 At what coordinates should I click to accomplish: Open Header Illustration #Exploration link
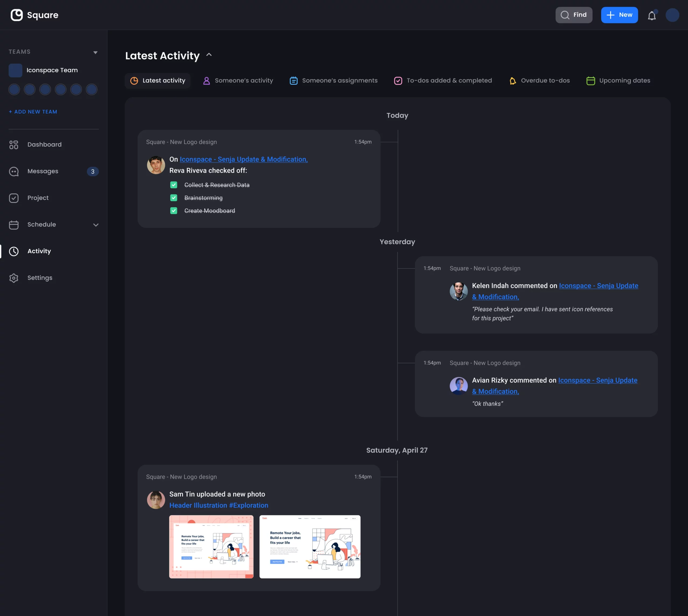[x=219, y=505]
